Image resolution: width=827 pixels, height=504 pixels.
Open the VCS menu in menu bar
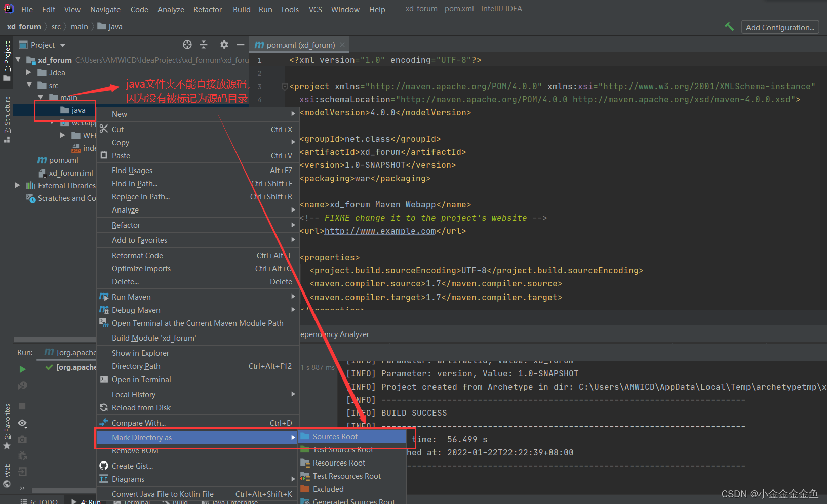coord(316,9)
